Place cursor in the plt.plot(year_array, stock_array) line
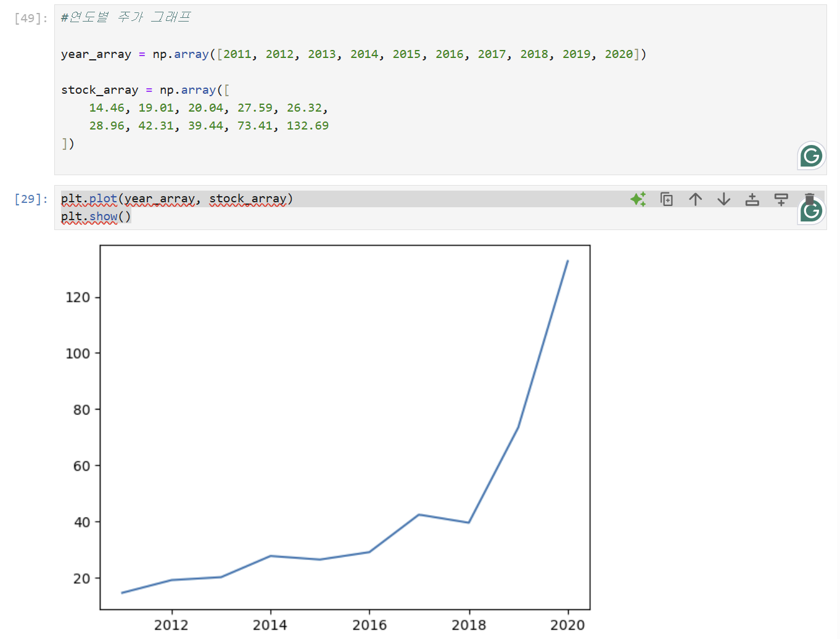Image resolution: width=840 pixels, height=639 pixels. click(177, 199)
